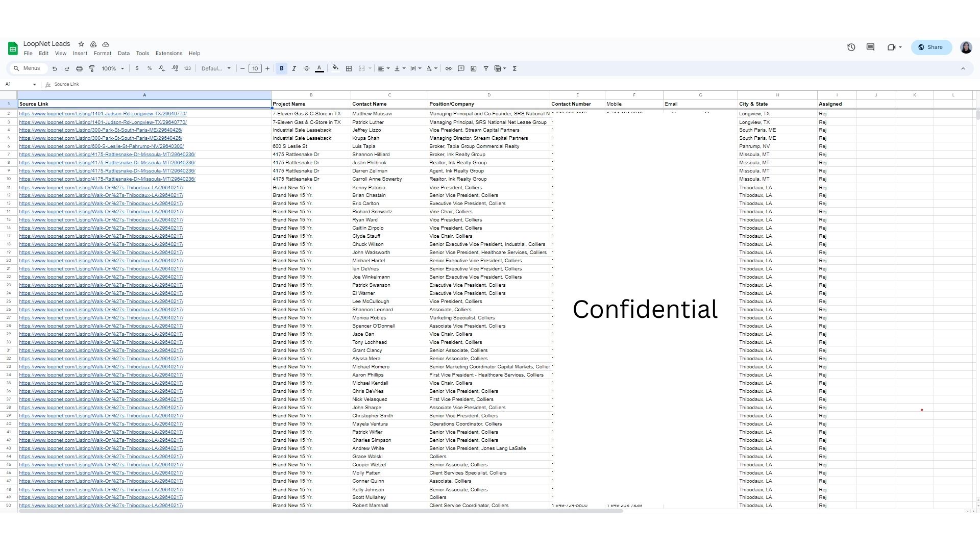The width and height of the screenshot is (980, 551).
Task: Open the Tools menu
Action: click(x=142, y=53)
